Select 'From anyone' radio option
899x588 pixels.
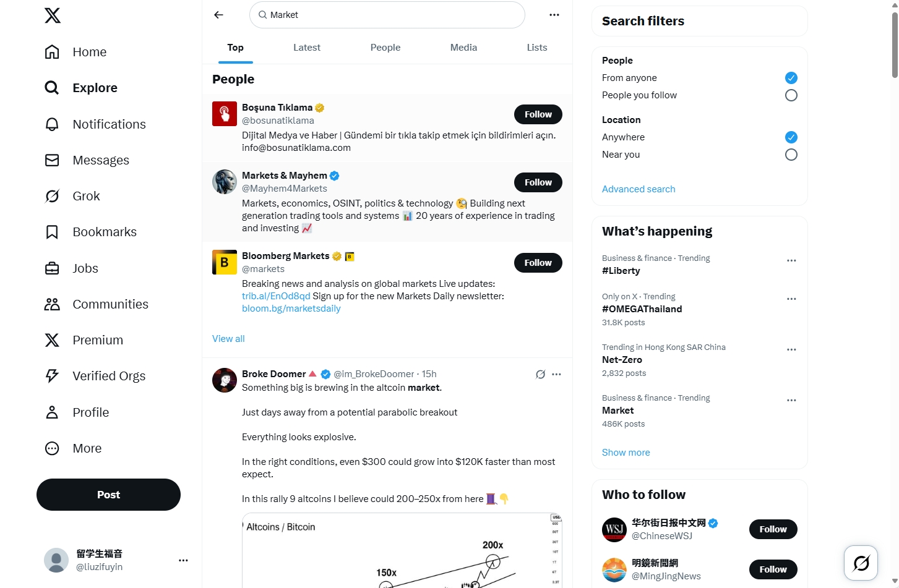[791, 78]
